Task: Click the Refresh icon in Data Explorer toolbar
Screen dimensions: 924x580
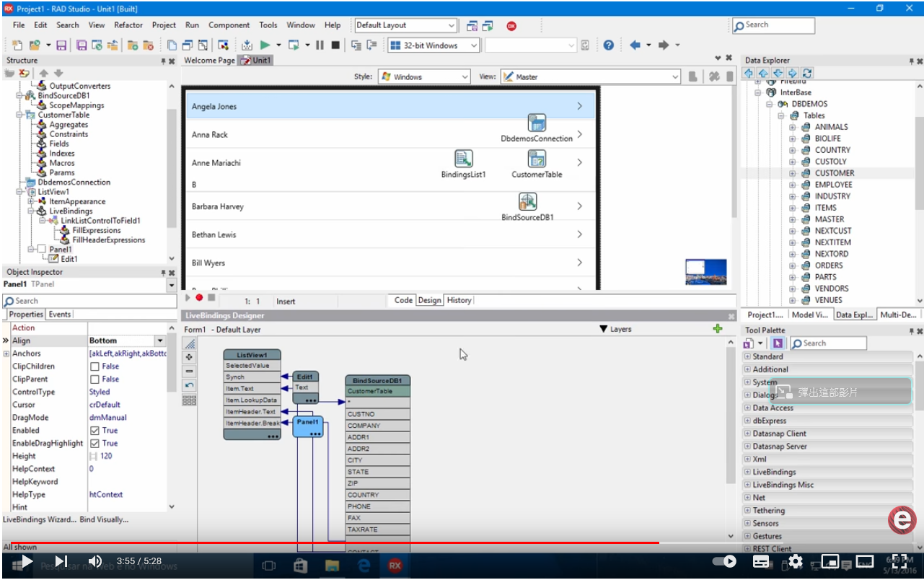Action: 807,73
